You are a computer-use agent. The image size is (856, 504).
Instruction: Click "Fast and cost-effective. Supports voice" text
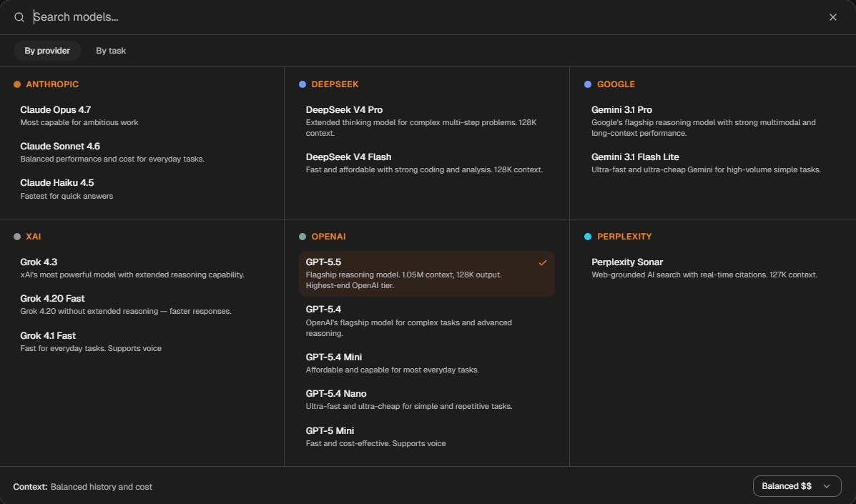[375, 443]
